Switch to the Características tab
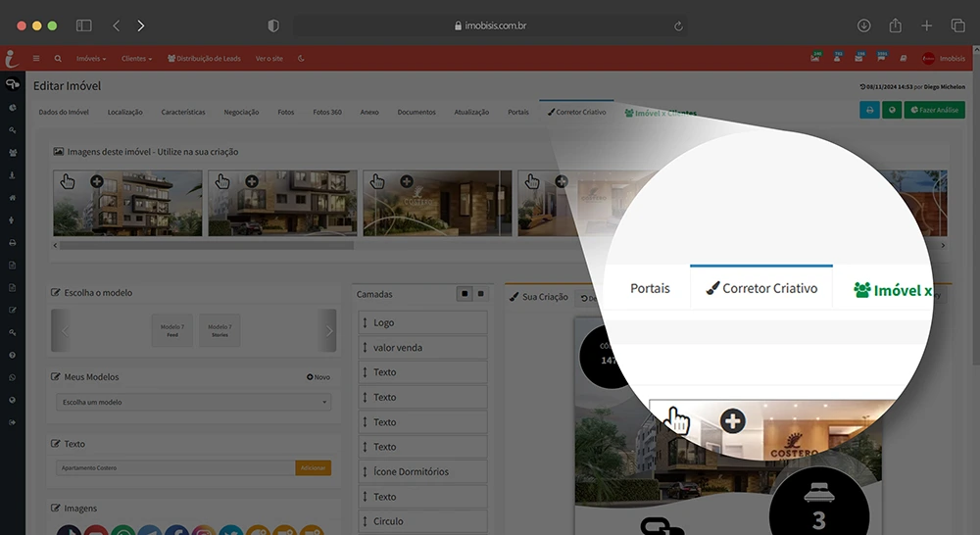Viewport: 980px width, 535px height. (183, 112)
